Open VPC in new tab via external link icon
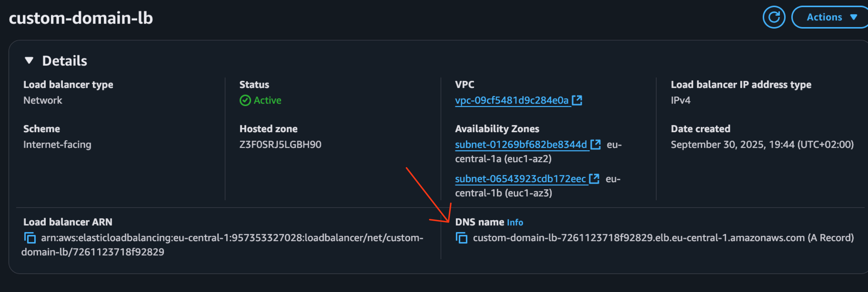868x292 pixels. pos(577,100)
